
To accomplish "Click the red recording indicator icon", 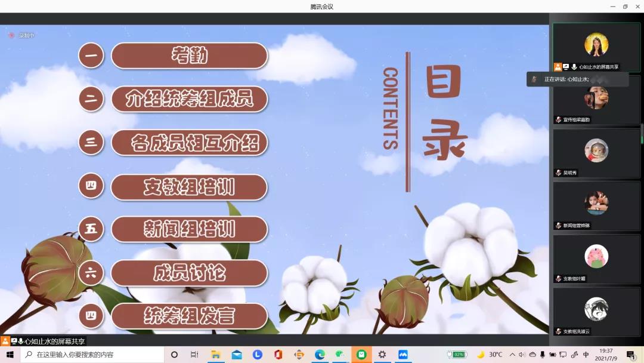I will 11,35.
